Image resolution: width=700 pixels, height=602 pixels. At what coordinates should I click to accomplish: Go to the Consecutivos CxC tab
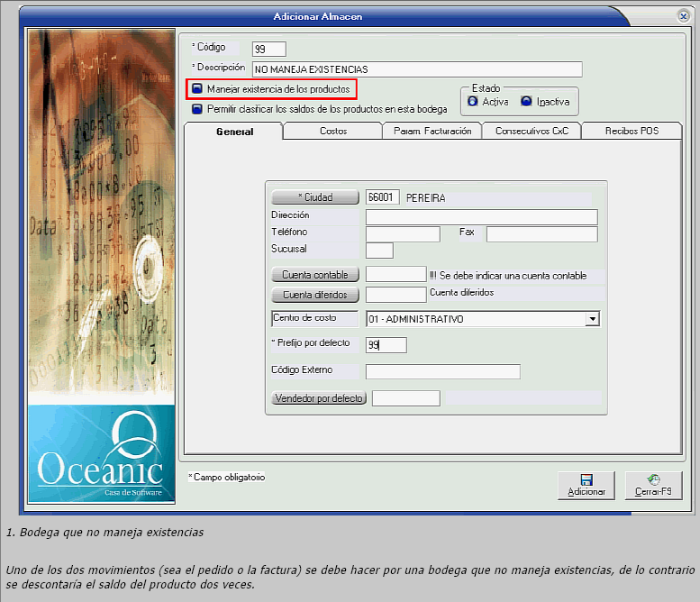coord(531,132)
